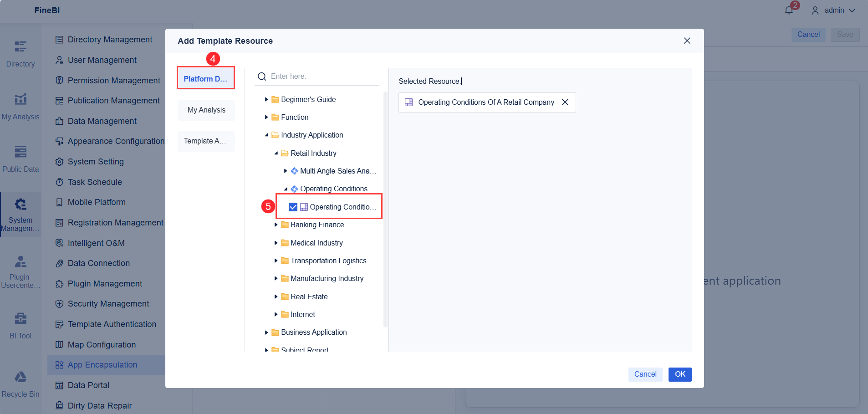
Task: Remove Operating Conditions Of A Retail Company resource
Action: click(x=565, y=102)
